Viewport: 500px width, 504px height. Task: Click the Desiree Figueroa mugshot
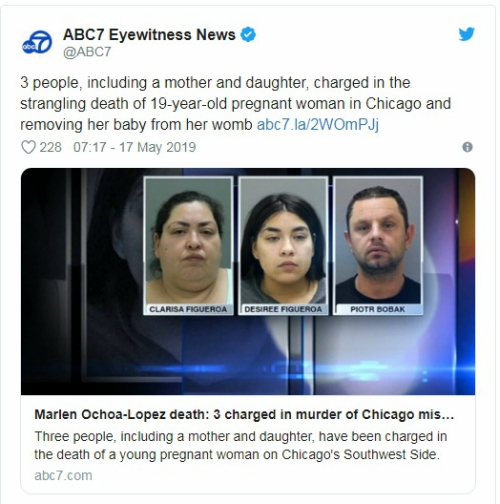283,241
